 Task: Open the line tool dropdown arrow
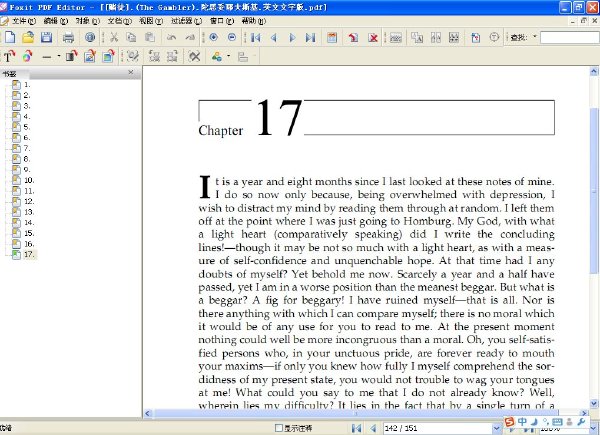click(59, 57)
